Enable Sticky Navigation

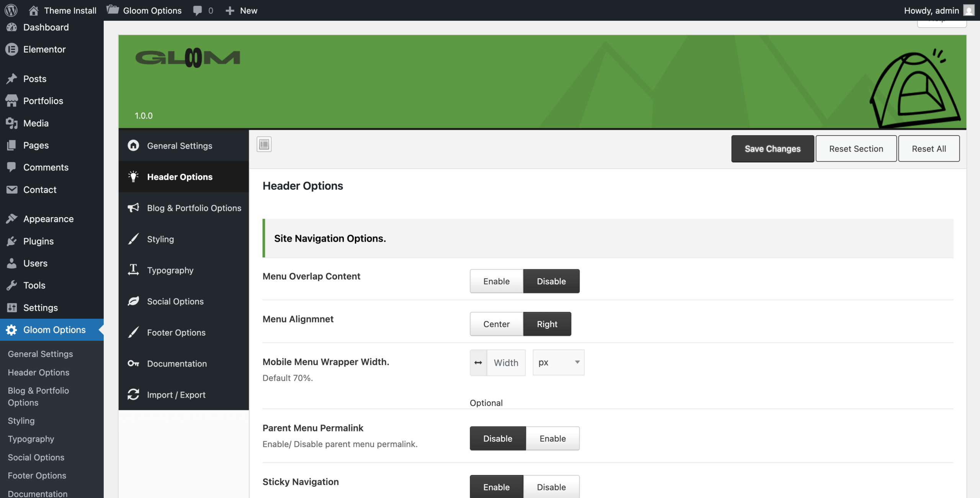(497, 487)
